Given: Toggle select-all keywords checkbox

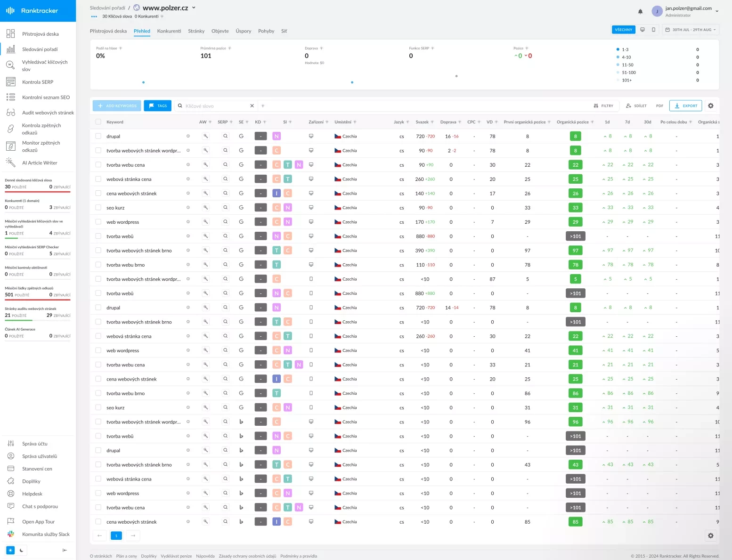Looking at the screenshot, I should pyautogui.click(x=98, y=122).
